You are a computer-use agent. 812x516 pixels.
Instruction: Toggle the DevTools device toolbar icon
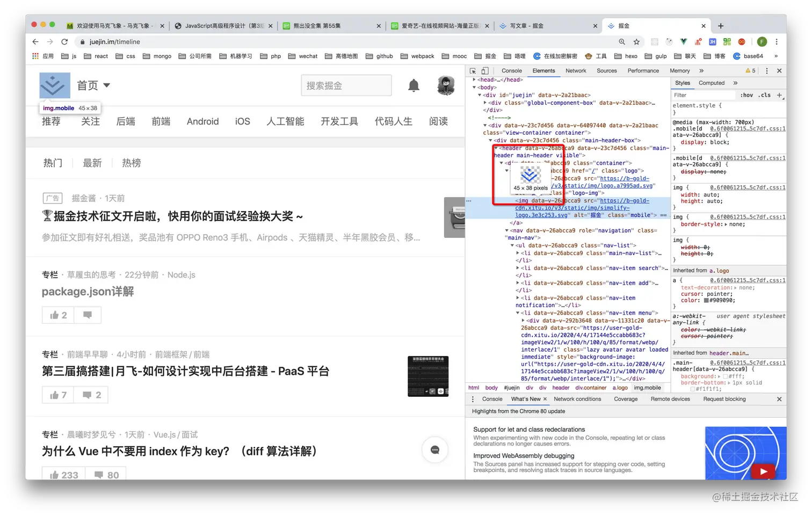(x=485, y=71)
